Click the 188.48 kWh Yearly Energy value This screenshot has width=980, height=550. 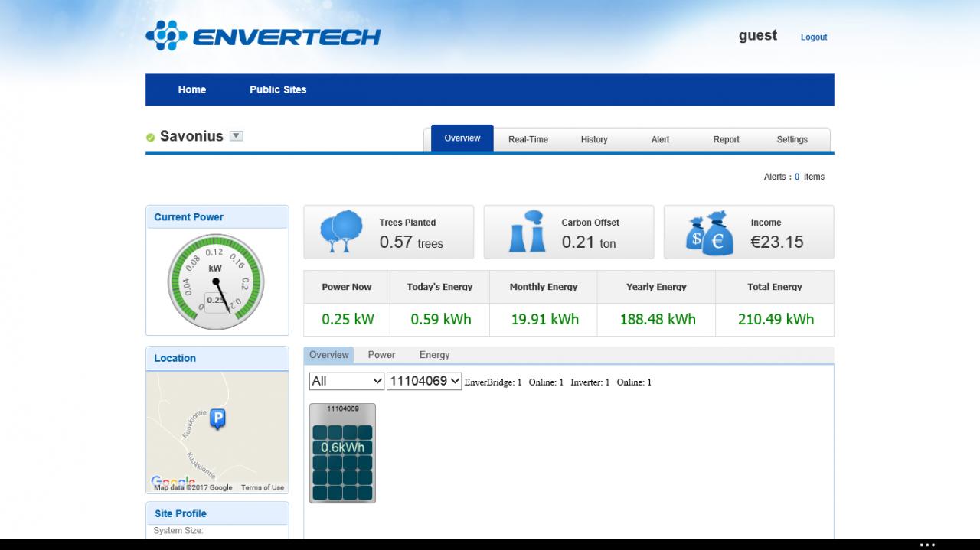(x=658, y=319)
